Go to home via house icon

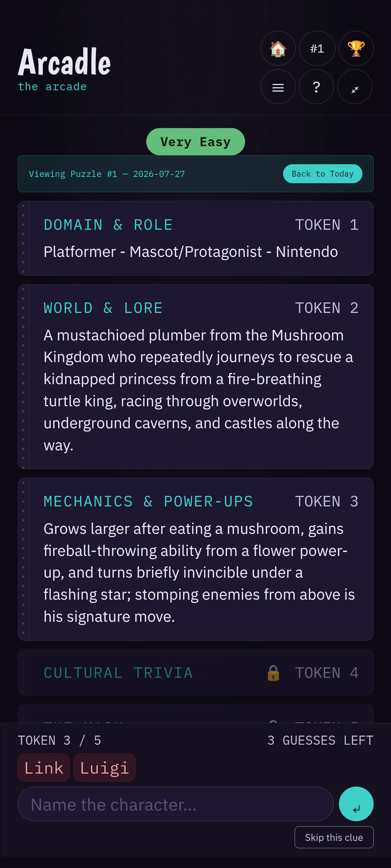tap(278, 49)
